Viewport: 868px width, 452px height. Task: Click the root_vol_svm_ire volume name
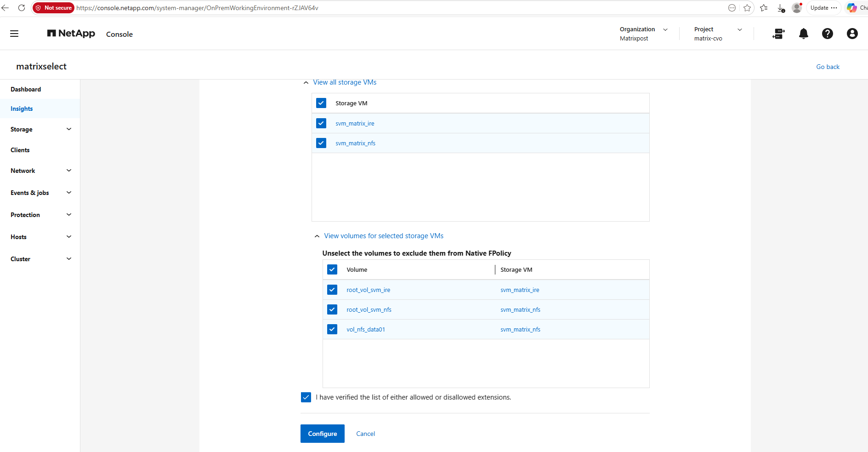pyautogui.click(x=369, y=290)
